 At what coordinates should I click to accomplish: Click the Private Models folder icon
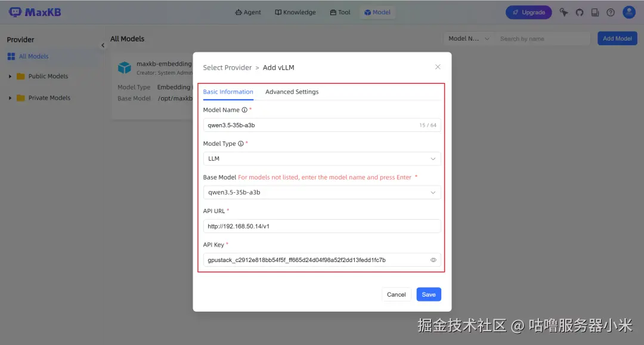pyautogui.click(x=20, y=98)
